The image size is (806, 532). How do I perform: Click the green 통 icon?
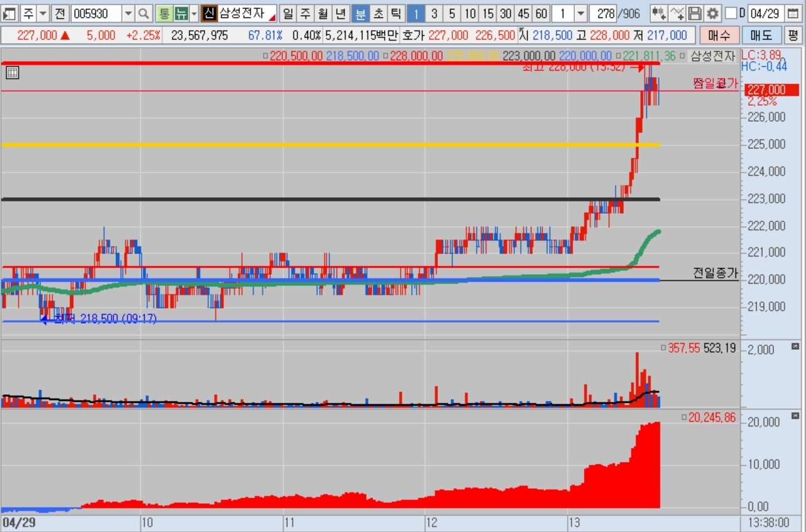click(164, 13)
